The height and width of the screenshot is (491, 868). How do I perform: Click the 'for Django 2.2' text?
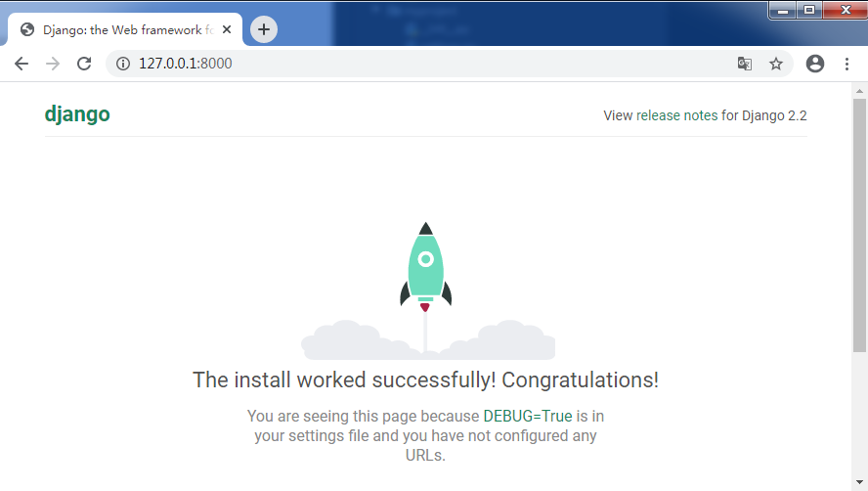(764, 115)
